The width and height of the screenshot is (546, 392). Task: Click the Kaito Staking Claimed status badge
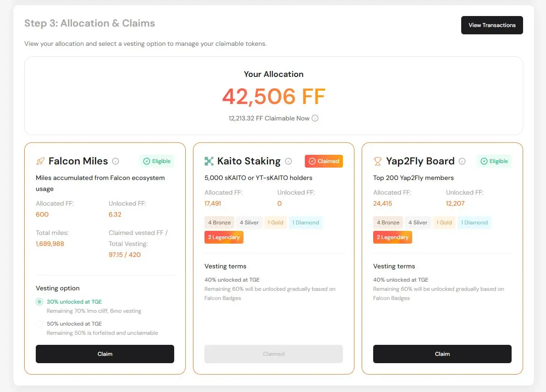324,161
